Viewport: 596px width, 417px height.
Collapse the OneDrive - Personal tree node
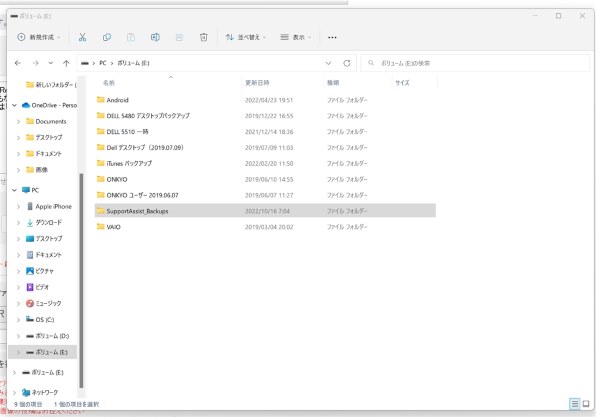[14, 105]
